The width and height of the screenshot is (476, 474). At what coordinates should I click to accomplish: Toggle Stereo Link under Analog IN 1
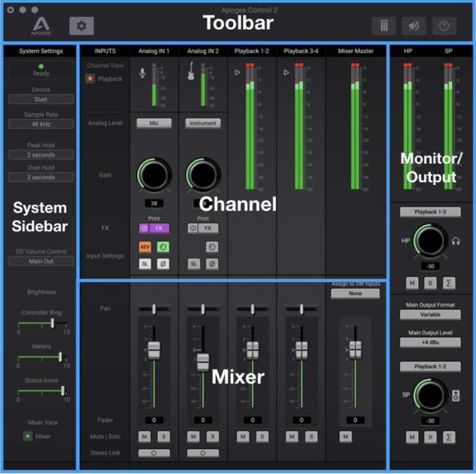click(154, 453)
